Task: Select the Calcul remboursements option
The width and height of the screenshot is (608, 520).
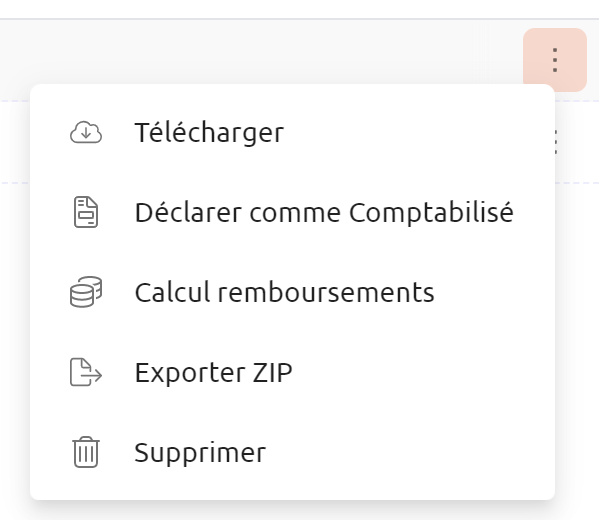Action: click(x=292, y=292)
